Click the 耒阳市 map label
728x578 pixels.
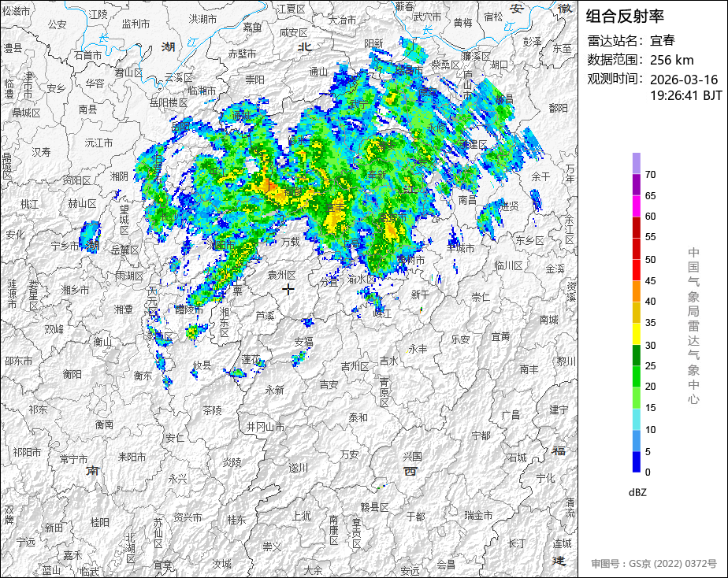(x=132, y=457)
